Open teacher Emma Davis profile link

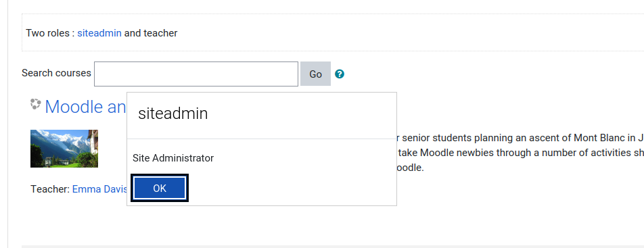tap(99, 189)
